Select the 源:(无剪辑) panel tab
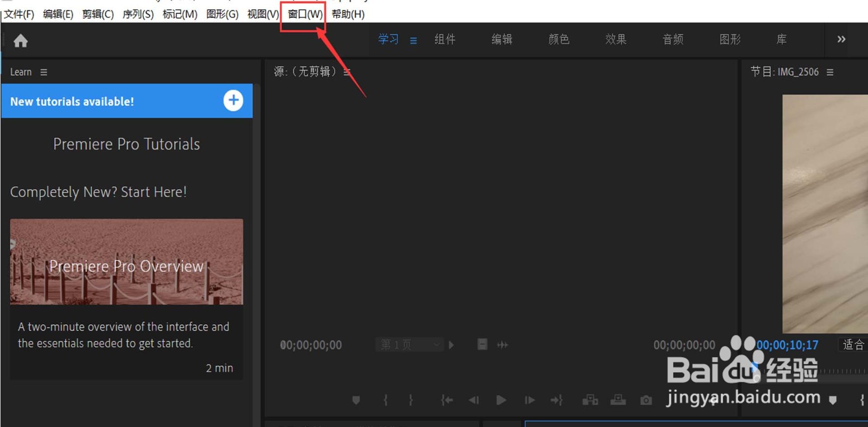The width and height of the screenshot is (868, 427). (x=305, y=72)
